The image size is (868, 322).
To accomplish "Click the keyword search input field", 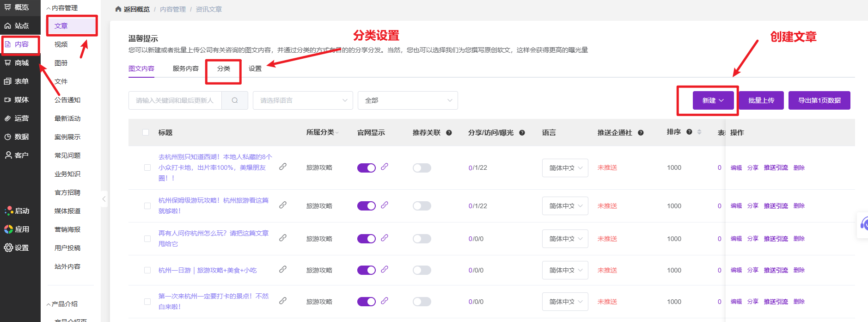I will pos(175,100).
